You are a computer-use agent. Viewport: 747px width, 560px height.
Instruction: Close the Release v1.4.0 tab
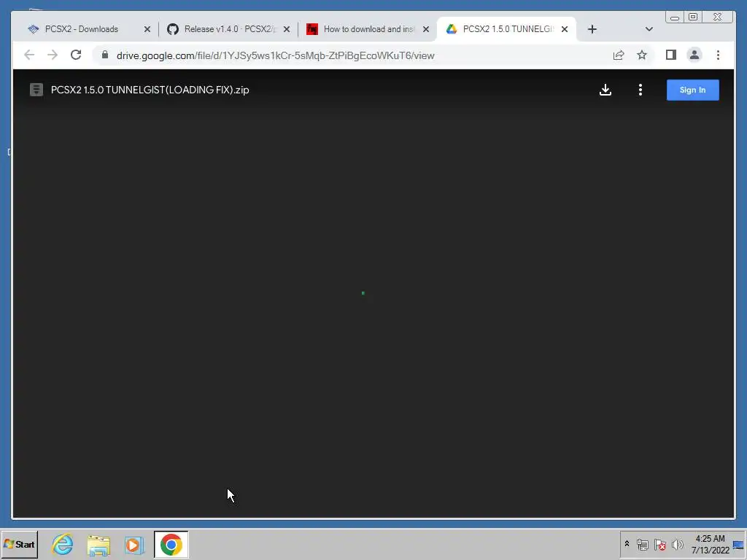click(286, 29)
